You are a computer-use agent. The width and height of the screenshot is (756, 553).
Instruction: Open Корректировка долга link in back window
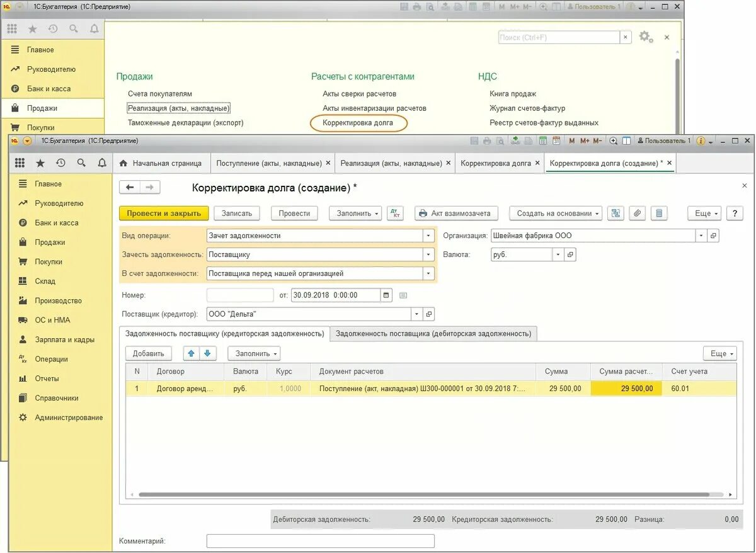358,123
